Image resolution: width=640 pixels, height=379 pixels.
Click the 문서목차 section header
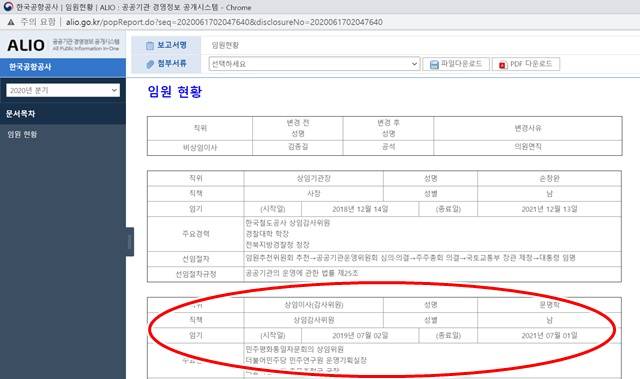(63, 113)
